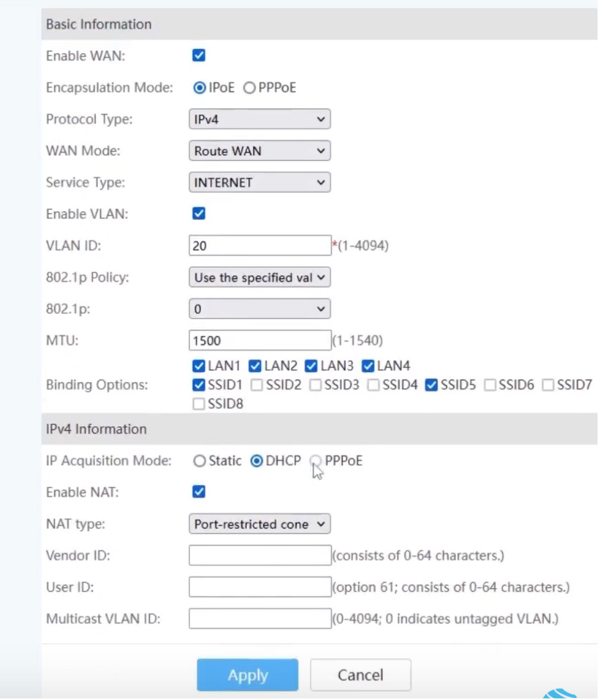Open the 802.1p Policy dropdown

[259, 277]
